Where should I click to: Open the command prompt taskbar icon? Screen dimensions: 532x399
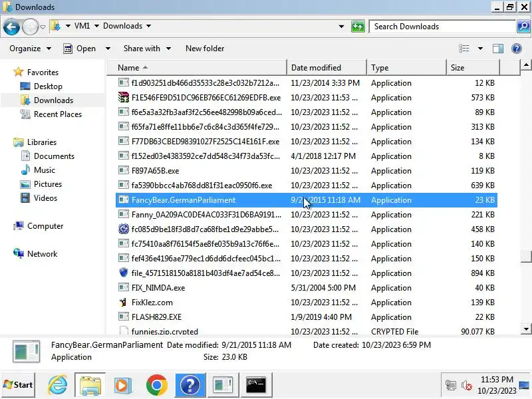point(256,385)
